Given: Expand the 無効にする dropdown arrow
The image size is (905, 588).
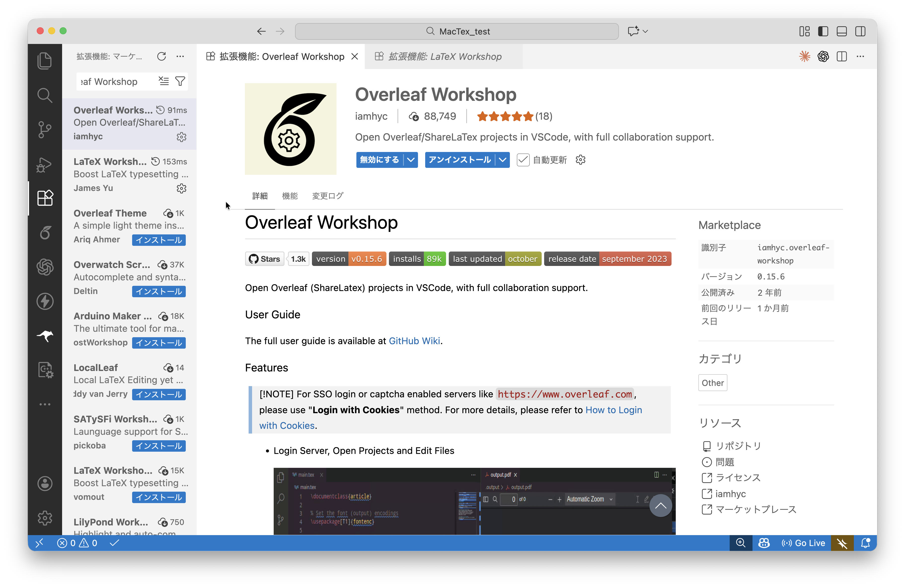Looking at the screenshot, I should point(411,160).
